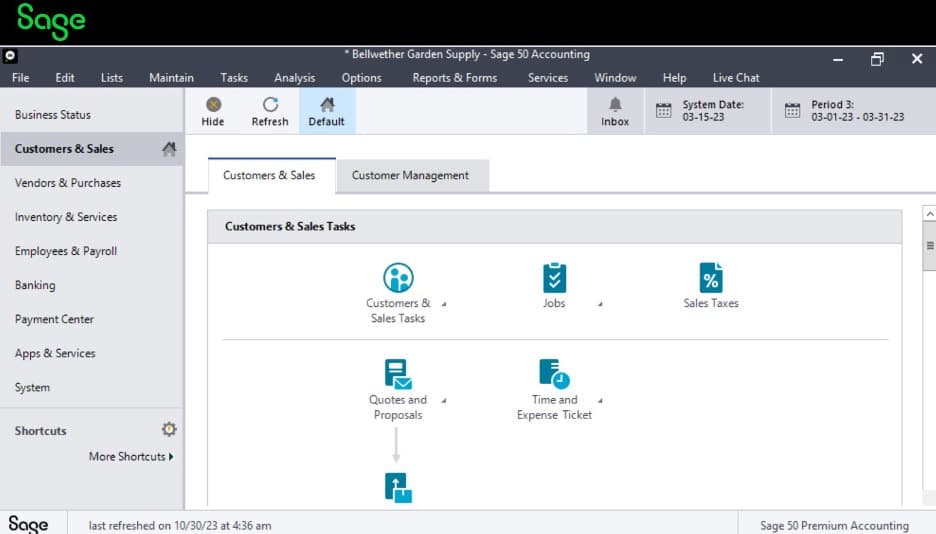Click the home icon beside Customers & Sales
The height and width of the screenshot is (534, 936).
[x=169, y=149]
